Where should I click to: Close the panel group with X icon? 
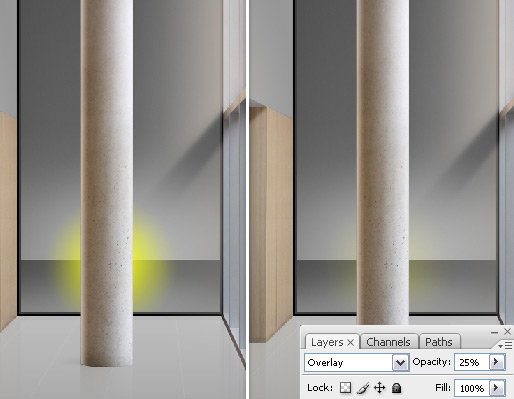tap(507, 331)
